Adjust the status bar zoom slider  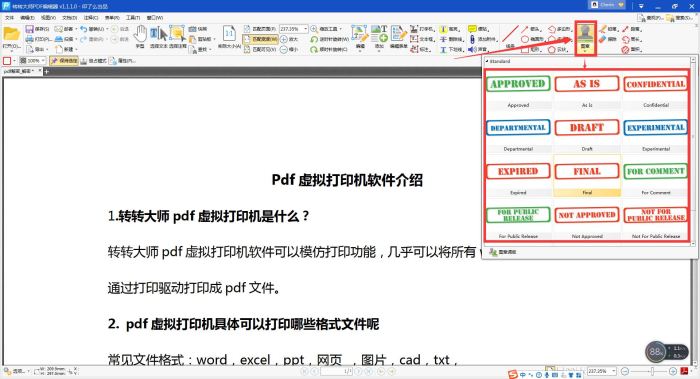[652, 371]
